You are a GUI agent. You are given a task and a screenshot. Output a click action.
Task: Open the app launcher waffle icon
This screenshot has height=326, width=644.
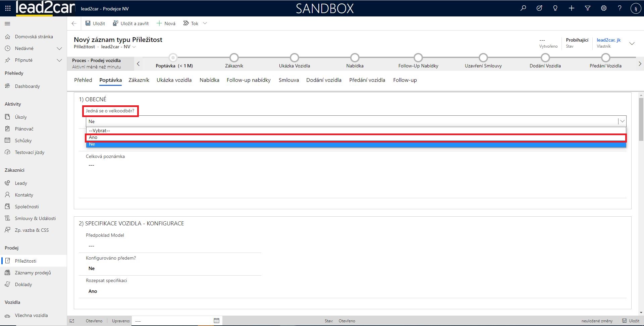pyautogui.click(x=8, y=8)
